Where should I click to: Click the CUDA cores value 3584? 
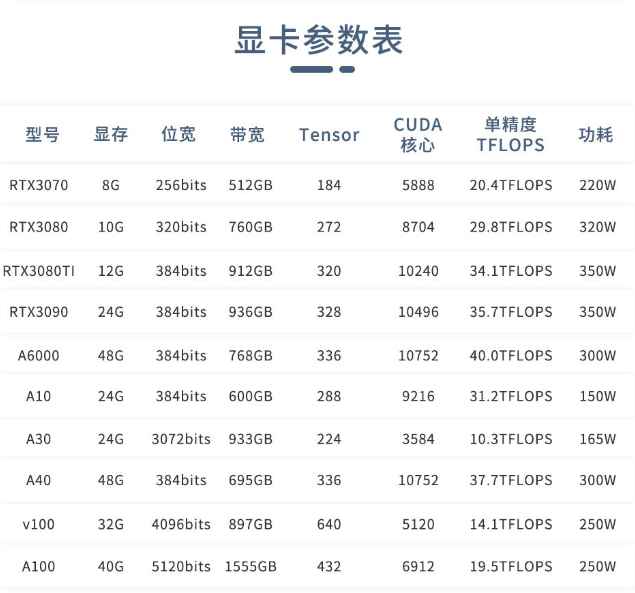pyautogui.click(x=418, y=439)
